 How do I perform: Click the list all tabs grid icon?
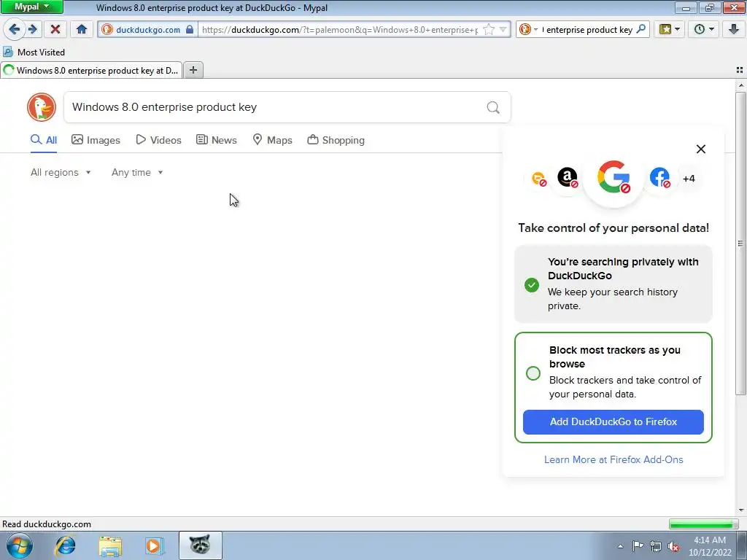(740, 70)
